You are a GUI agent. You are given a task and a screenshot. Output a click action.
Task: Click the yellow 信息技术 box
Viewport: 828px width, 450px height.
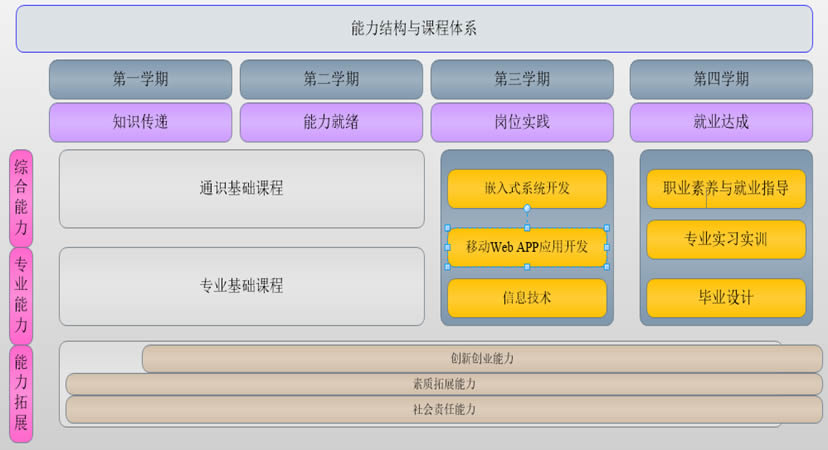(x=527, y=297)
